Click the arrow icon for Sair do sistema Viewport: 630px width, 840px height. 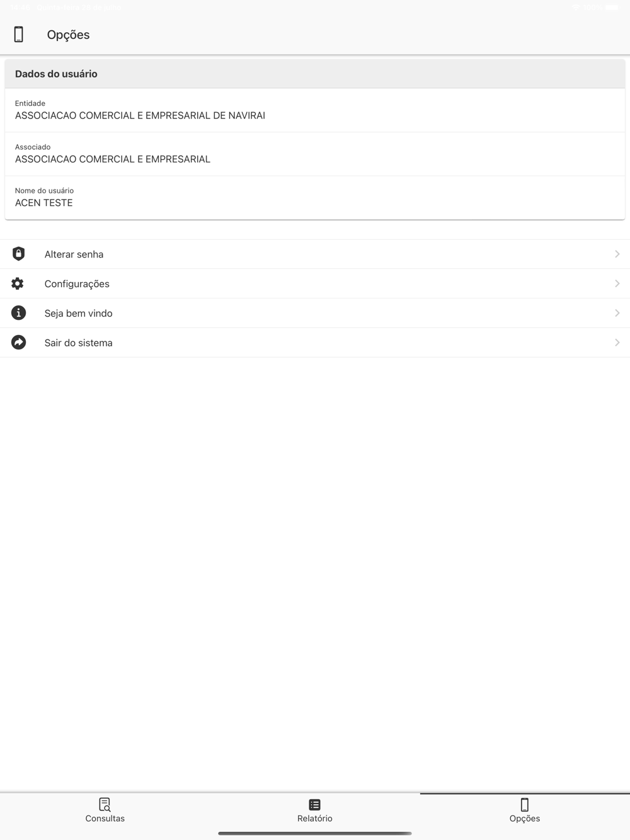(x=18, y=343)
